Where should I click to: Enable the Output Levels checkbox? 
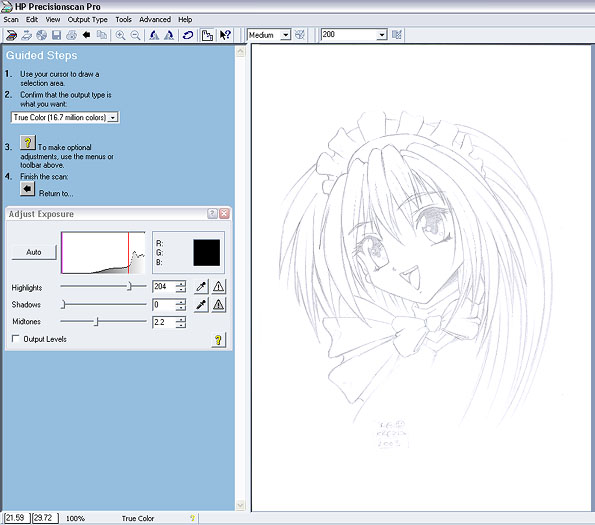pos(16,338)
